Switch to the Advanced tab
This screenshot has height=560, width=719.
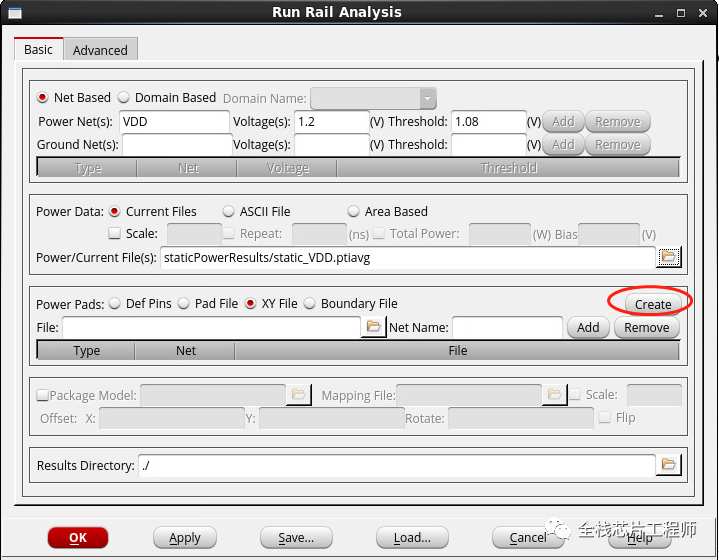[x=100, y=50]
